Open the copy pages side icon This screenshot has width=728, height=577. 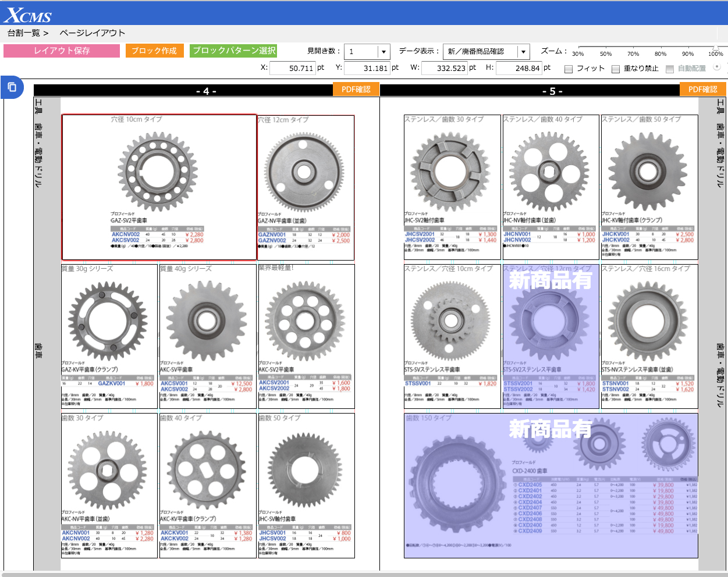click(x=12, y=88)
